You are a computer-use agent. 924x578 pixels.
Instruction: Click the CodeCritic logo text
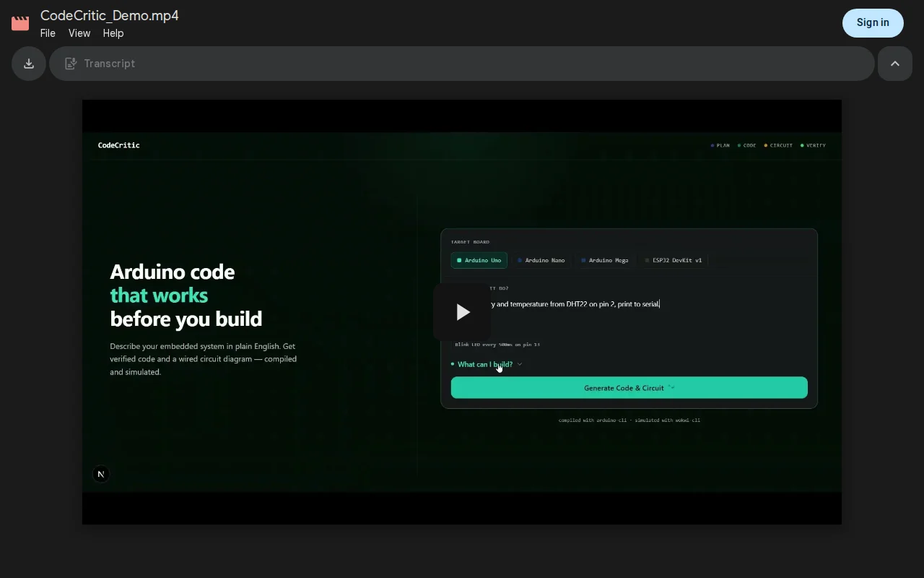119,145
